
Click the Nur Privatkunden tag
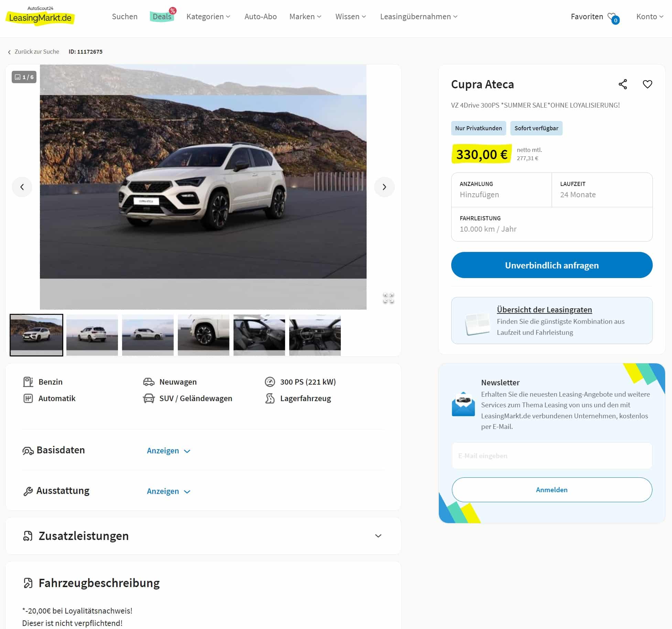(x=478, y=128)
